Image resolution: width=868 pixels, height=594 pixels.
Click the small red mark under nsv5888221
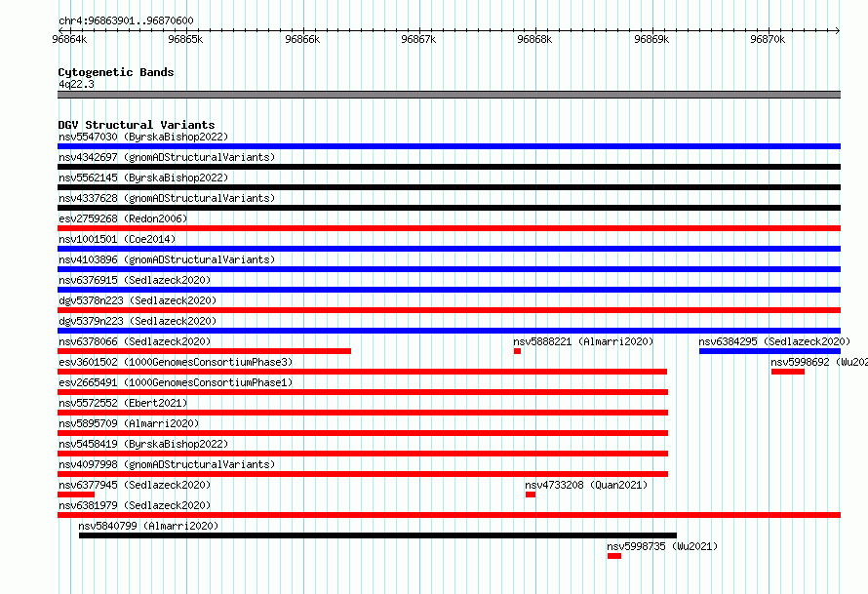(517, 351)
